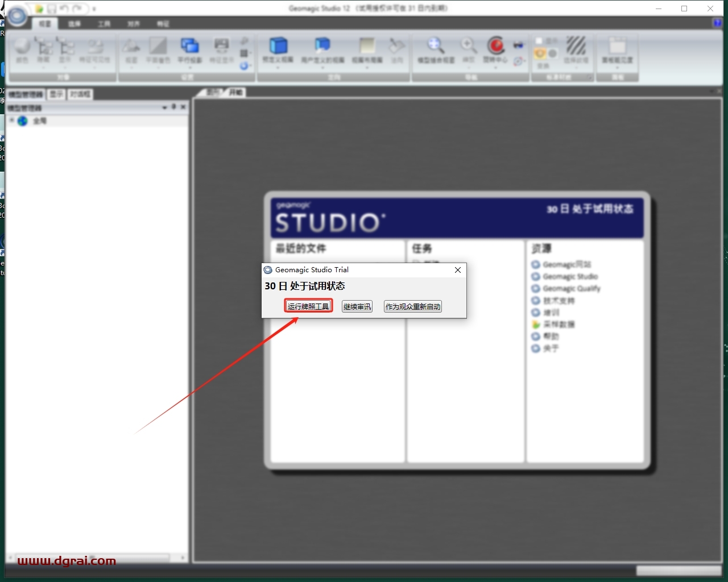728x582 pixels.
Task: Click the 面板显示 panel display icon
Action: coord(617,45)
